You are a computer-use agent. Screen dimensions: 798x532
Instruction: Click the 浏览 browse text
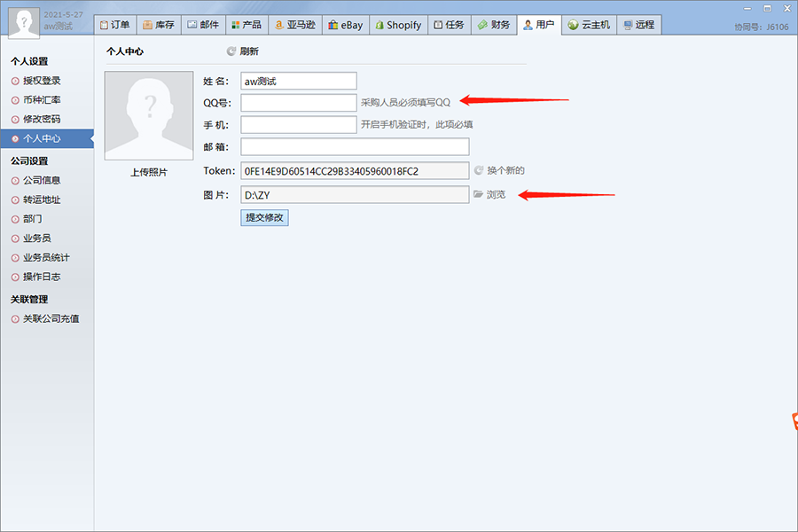[497, 194]
